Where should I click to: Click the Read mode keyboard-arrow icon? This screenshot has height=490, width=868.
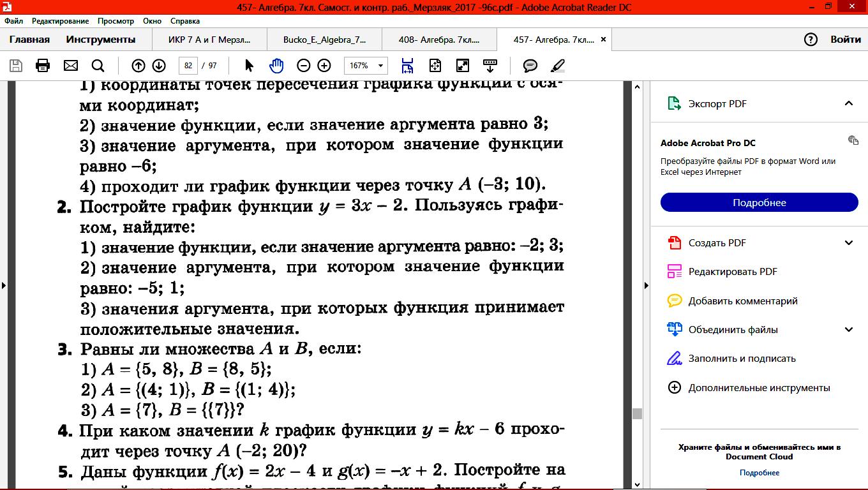coord(490,66)
